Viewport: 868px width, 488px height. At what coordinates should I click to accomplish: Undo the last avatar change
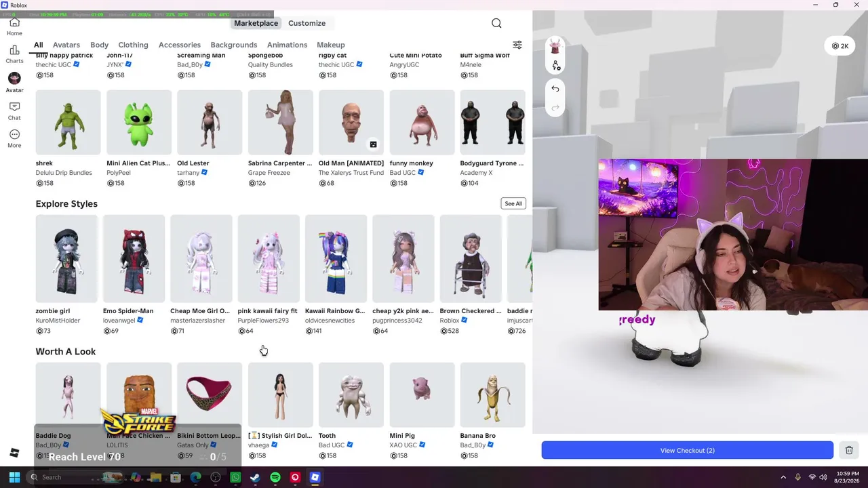coord(555,89)
